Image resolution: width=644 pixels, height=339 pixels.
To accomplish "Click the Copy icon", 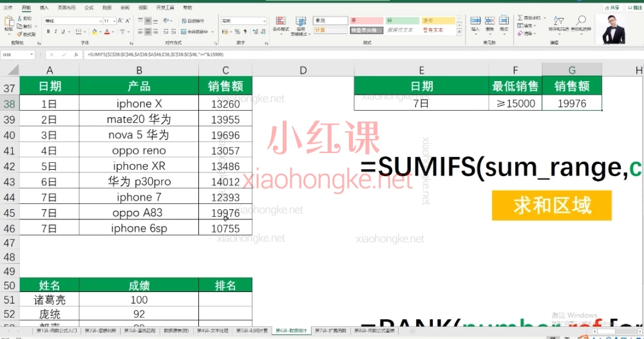I will click(20, 26).
